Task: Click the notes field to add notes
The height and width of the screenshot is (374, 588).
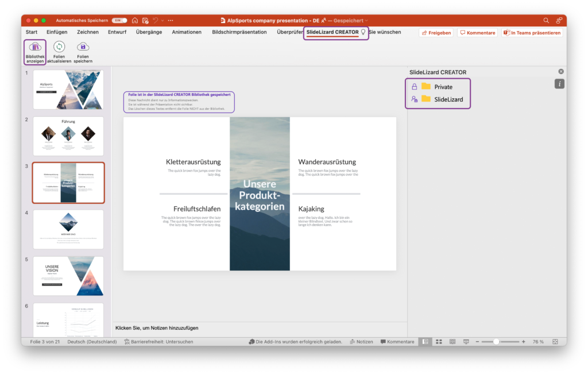Action: [260, 328]
